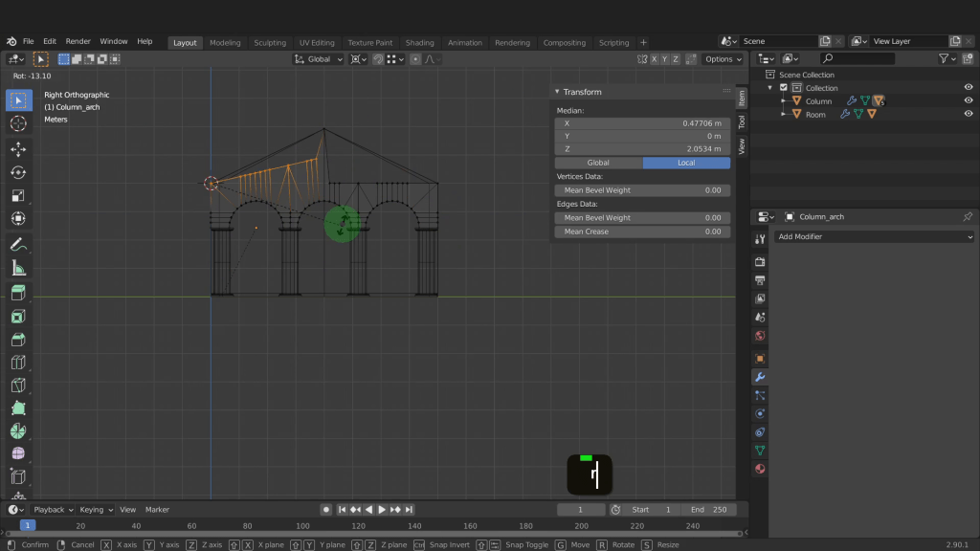Open the Render properties tab icon
980x551 pixels.
760,262
